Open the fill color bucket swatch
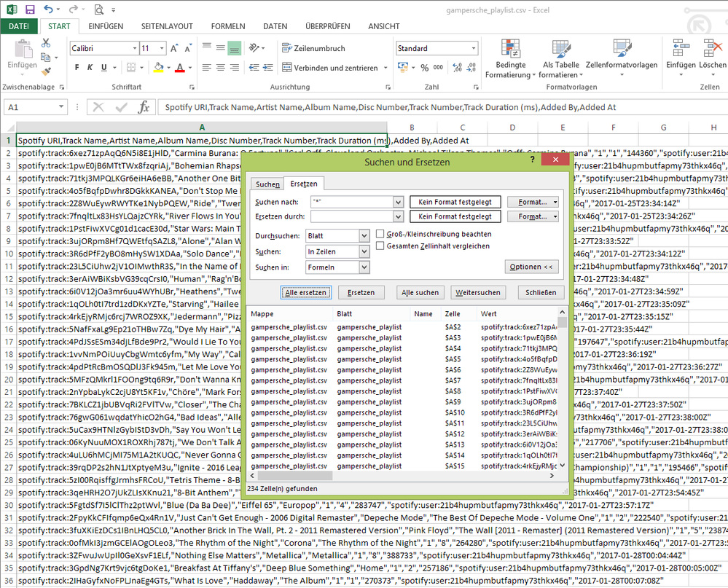 point(159,68)
